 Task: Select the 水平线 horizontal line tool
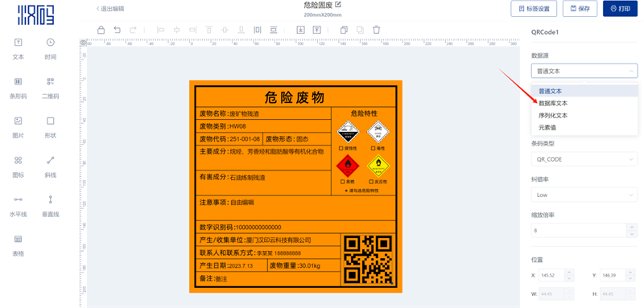point(18,206)
